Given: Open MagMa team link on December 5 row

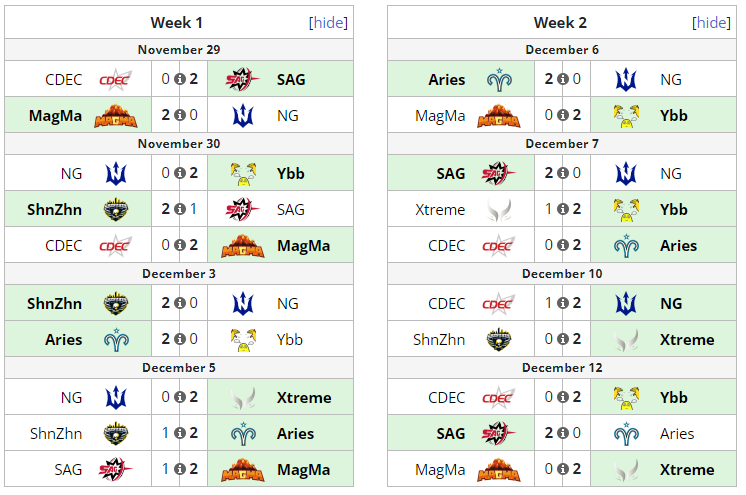Looking at the screenshot, I should tap(304, 470).
